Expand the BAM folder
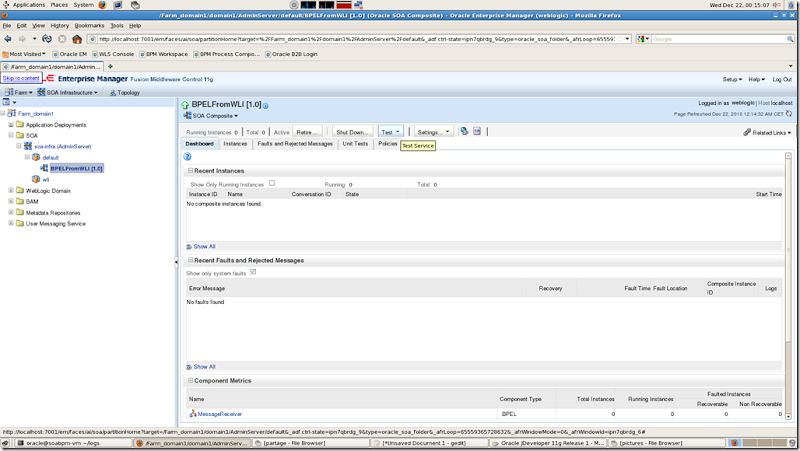Image resolution: width=800 pixels, height=451 pixels. [x=11, y=201]
